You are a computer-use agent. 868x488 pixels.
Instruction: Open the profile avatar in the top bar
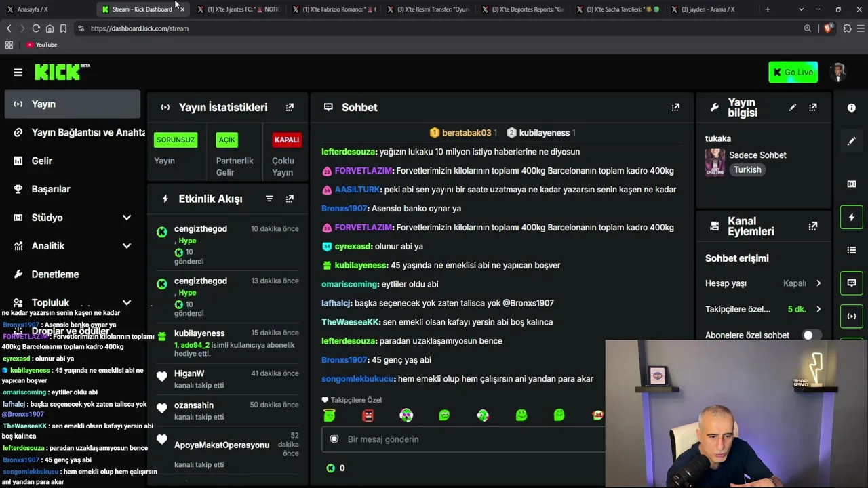839,73
